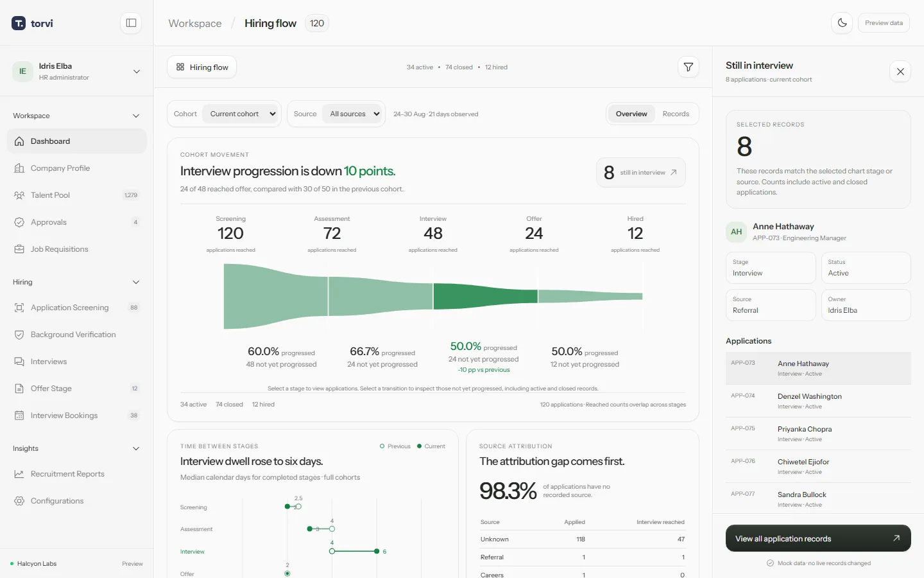Image resolution: width=924 pixels, height=578 pixels.
Task: Open Offer Stage
Action: 76,389
